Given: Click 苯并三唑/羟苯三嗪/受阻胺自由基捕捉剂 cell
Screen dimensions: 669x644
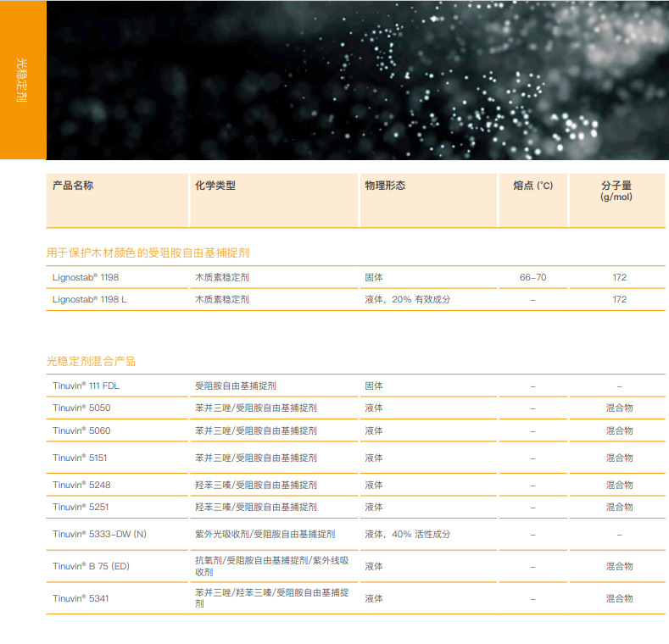Looking at the screenshot, I should click(272, 598).
